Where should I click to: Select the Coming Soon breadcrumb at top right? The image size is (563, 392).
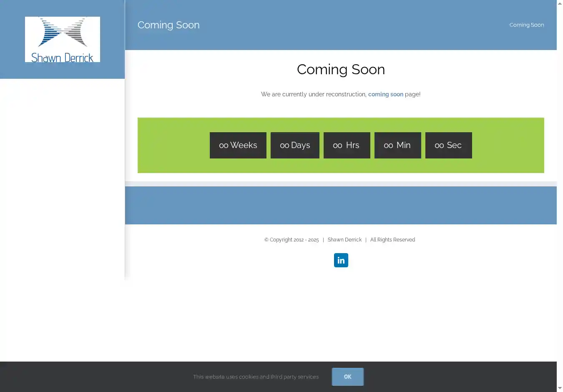526,25
